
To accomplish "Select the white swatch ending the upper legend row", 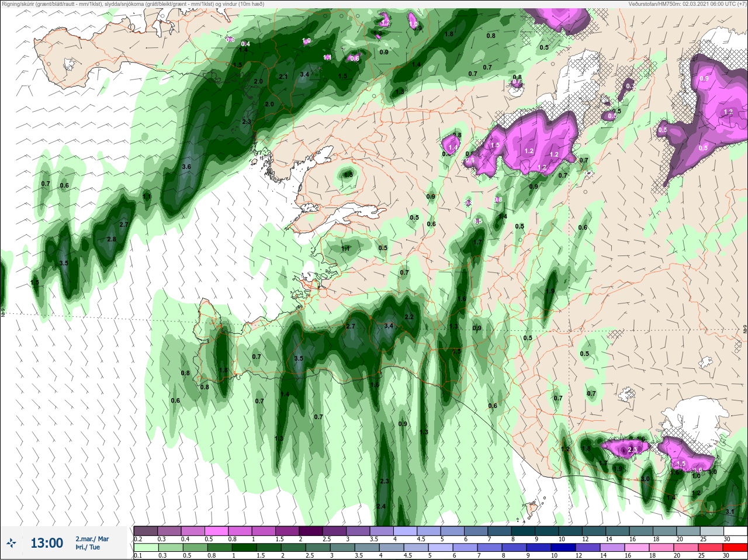I will (x=736, y=531).
